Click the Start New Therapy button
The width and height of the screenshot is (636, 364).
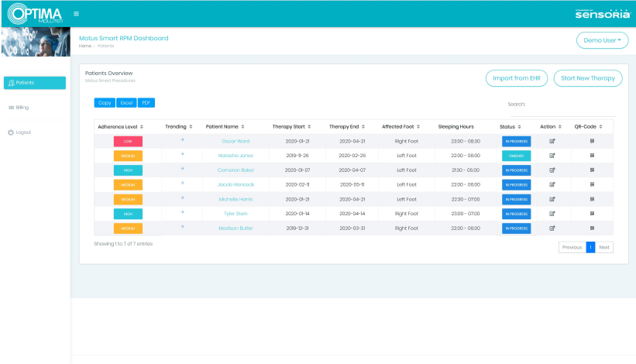[x=587, y=78]
